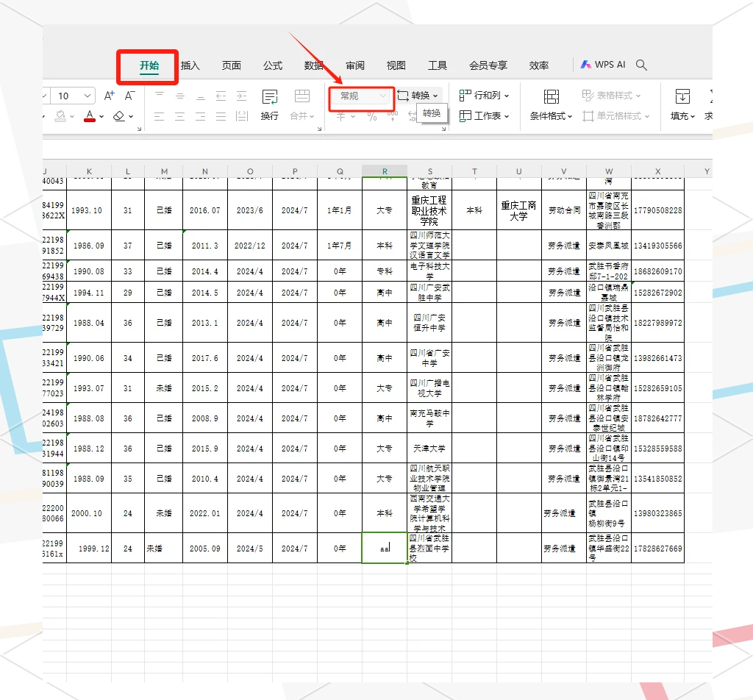Justify text in both directions
The height and width of the screenshot is (700, 753).
[221, 115]
